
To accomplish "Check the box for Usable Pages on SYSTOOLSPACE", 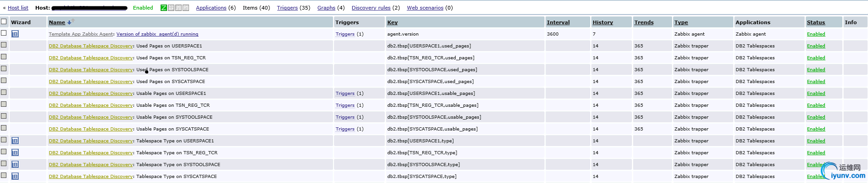I will [x=4, y=116].
